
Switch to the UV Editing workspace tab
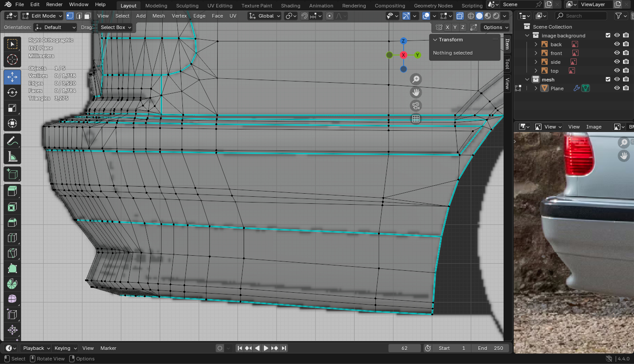[x=219, y=6]
